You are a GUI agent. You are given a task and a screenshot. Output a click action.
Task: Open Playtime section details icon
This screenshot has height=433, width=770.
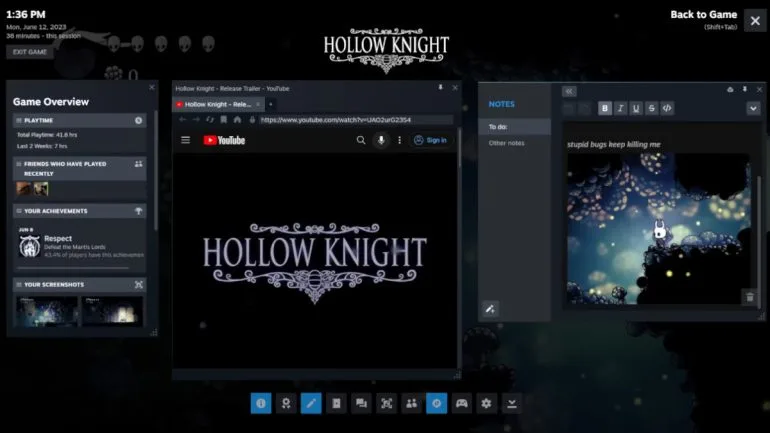click(138, 120)
